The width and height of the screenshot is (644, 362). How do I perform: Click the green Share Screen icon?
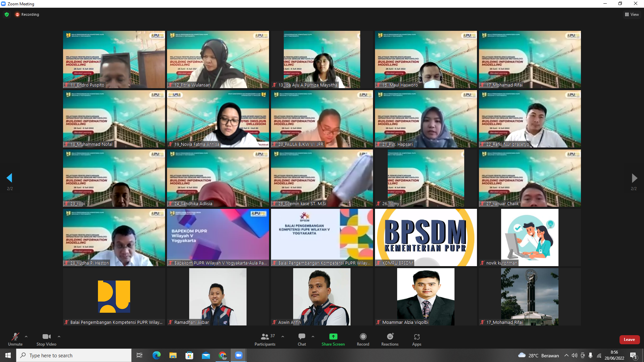pyautogui.click(x=333, y=337)
